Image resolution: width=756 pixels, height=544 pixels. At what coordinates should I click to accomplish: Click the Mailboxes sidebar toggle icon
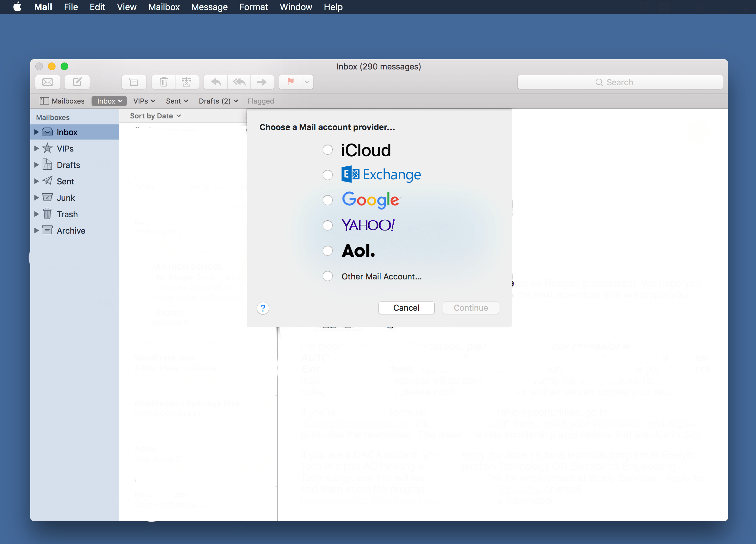coord(44,101)
